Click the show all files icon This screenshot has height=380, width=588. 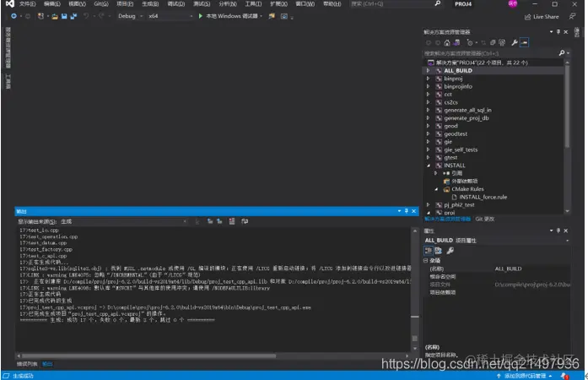click(x=502, y=43)
